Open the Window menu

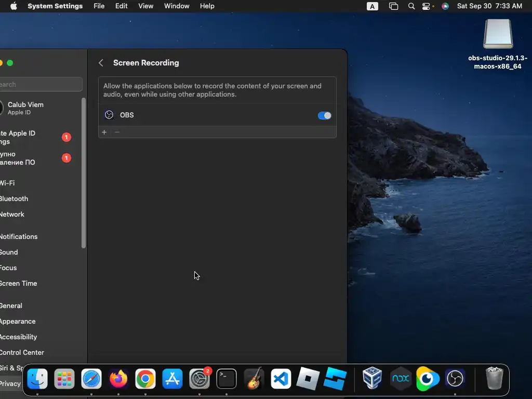(x=177, y=6)
